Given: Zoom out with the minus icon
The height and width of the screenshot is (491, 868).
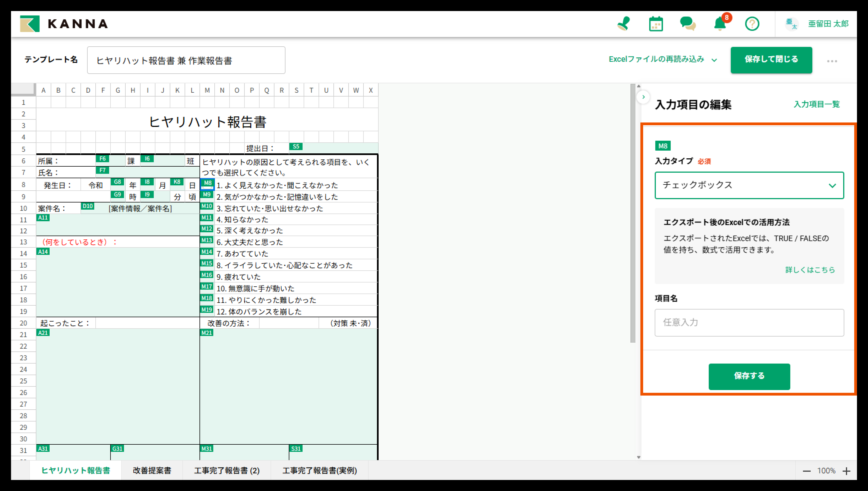Looking at the screenshot, I should (x=807, y=471).
